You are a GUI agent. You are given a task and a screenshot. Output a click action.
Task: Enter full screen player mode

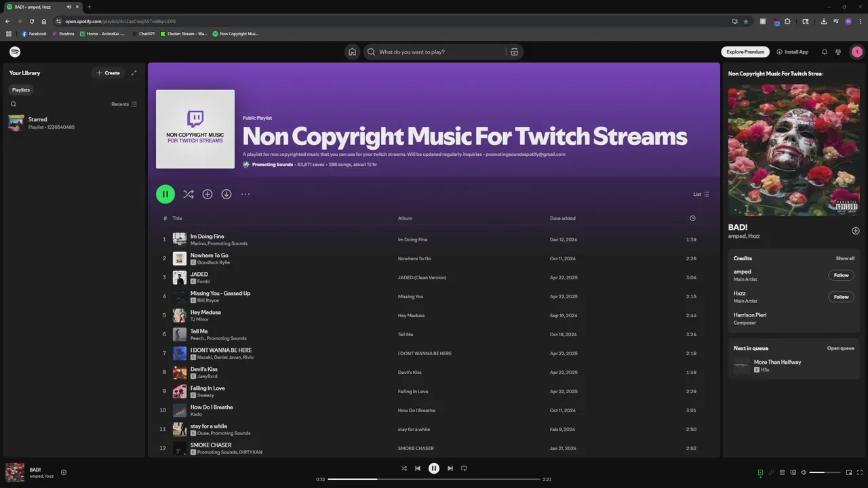coord(860,472)
